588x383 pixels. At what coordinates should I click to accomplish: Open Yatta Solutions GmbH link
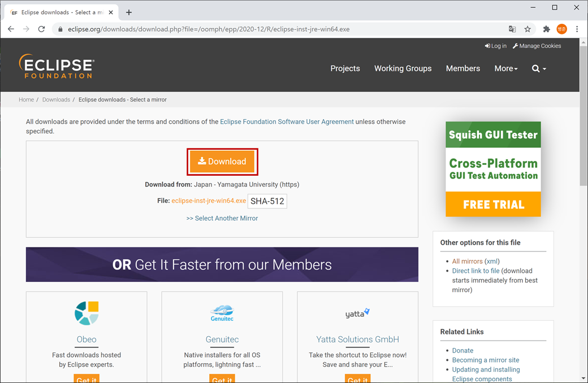coord(357,340)
